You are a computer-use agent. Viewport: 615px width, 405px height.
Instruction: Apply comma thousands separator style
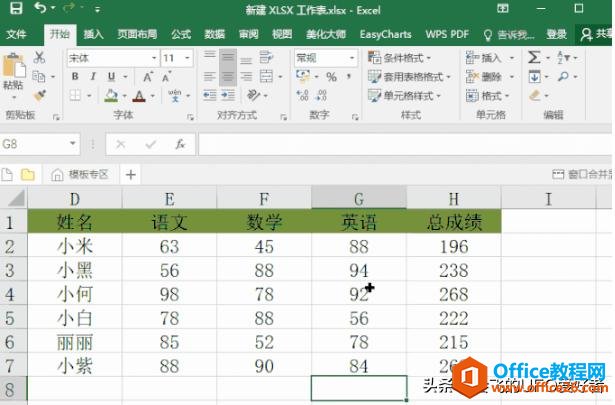[348, 77]
